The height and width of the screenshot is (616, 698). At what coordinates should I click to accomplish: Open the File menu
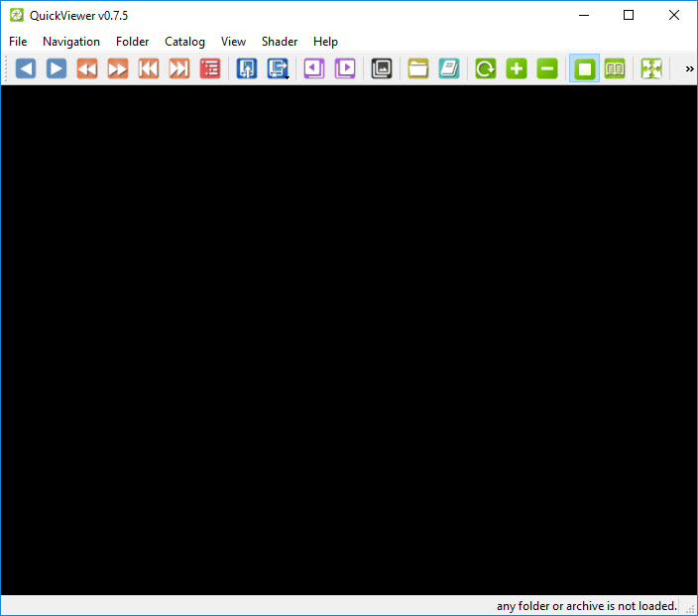tap(18, 42)
